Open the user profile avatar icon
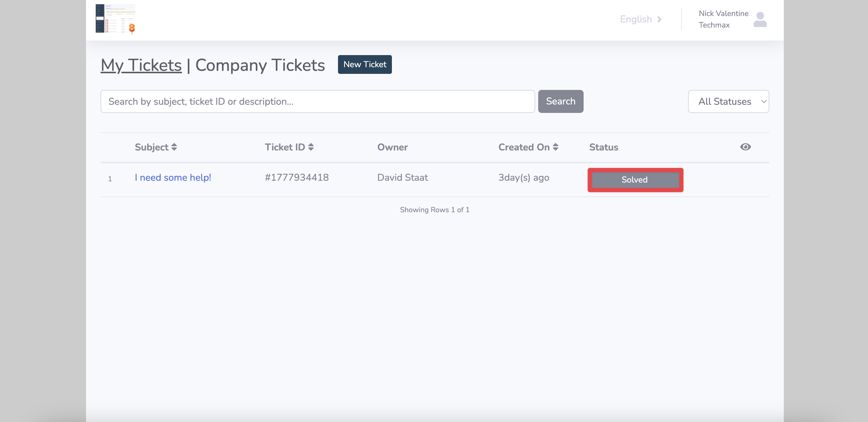Screen dimensions: 868x422 760,20
